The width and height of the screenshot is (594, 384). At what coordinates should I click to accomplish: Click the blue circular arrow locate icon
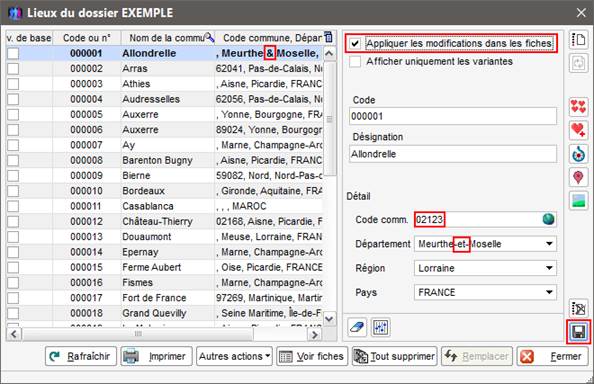578,154
